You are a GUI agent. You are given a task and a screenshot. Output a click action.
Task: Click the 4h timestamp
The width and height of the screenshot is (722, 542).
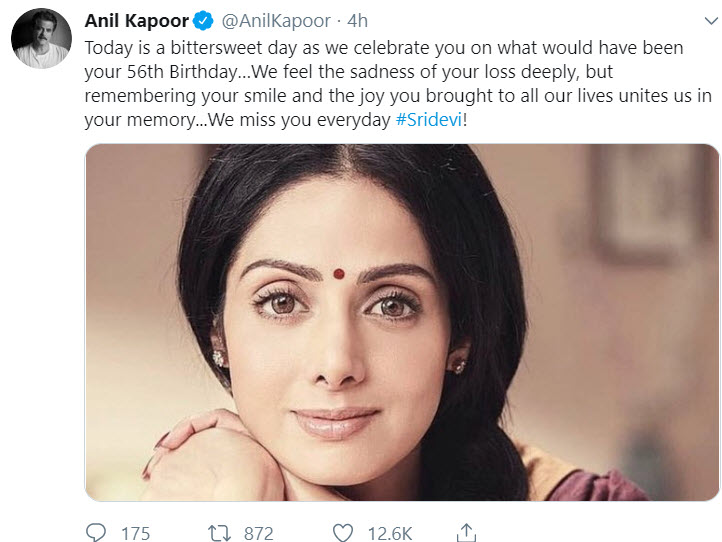358,21
